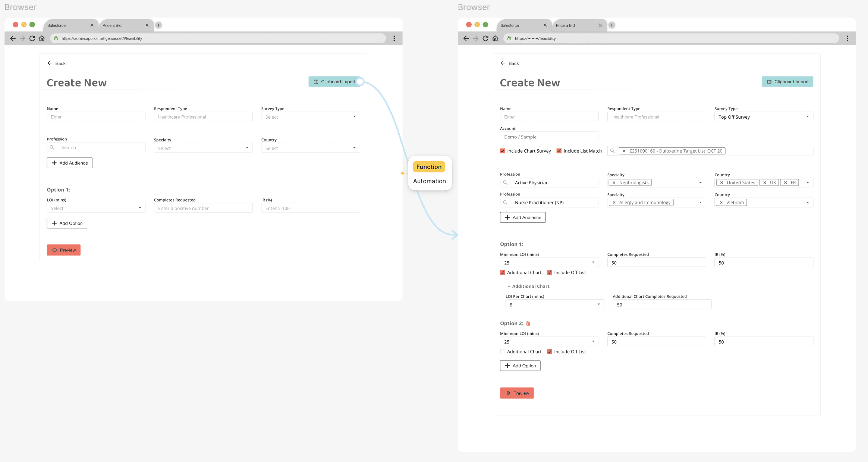
Task: Open a new tab in the left browser
Action: (158, 25)
